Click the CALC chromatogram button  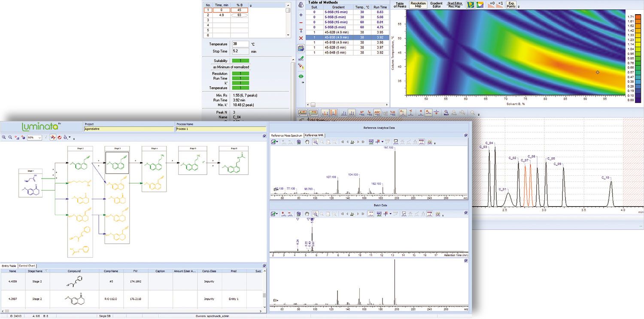(x=303, y=113)
